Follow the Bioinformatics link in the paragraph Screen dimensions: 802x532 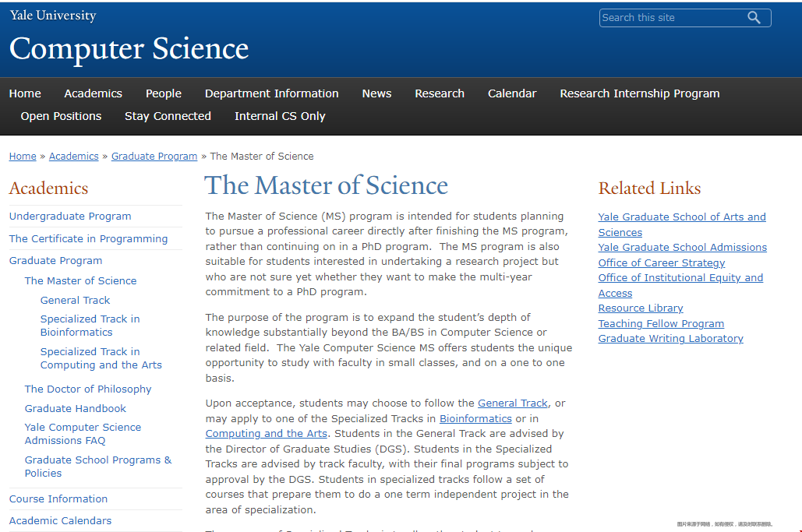click(x=475, y=418)
